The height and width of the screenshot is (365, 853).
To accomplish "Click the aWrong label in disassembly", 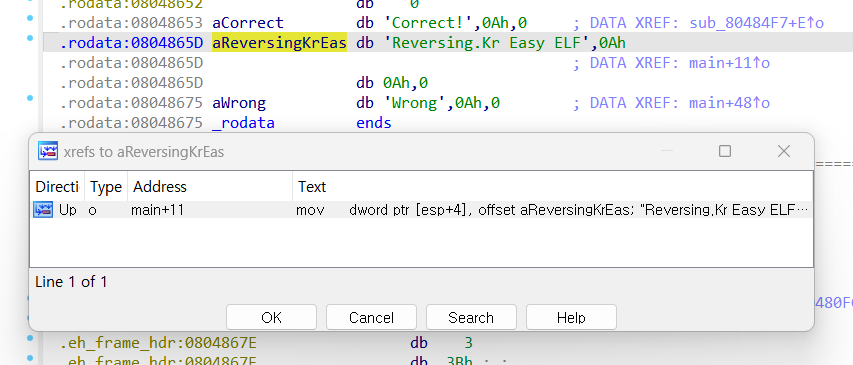I will (x=239, y=103).
